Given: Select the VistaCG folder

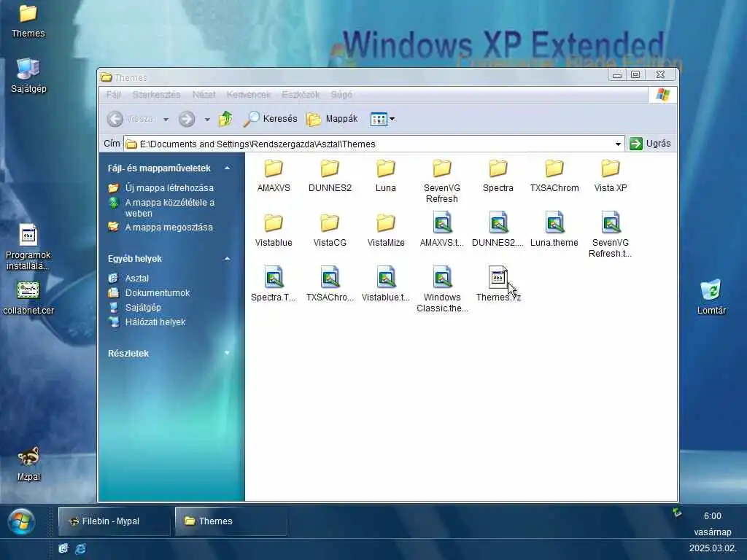Looking at the screenshot, I should point(330,230).
